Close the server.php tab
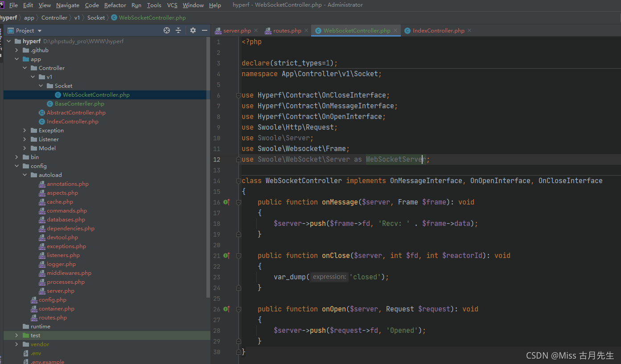Viewport: 621px width, 364px height. [x=256, y=30]
